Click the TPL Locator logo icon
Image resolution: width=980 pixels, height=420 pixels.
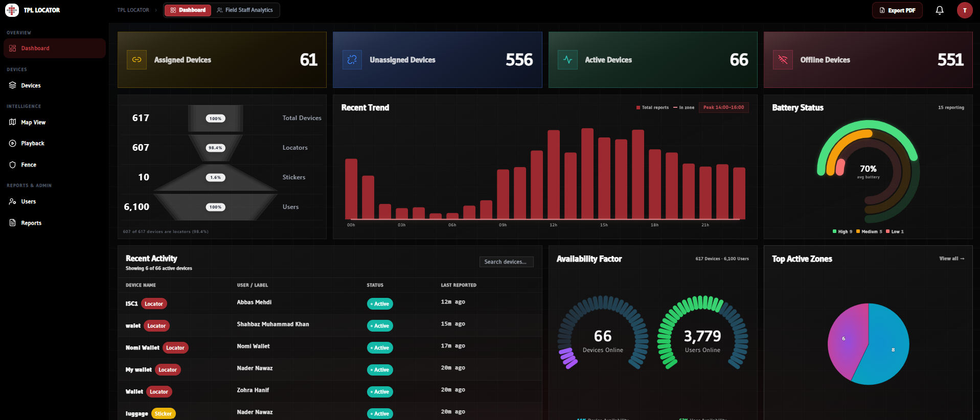point(12,10)
